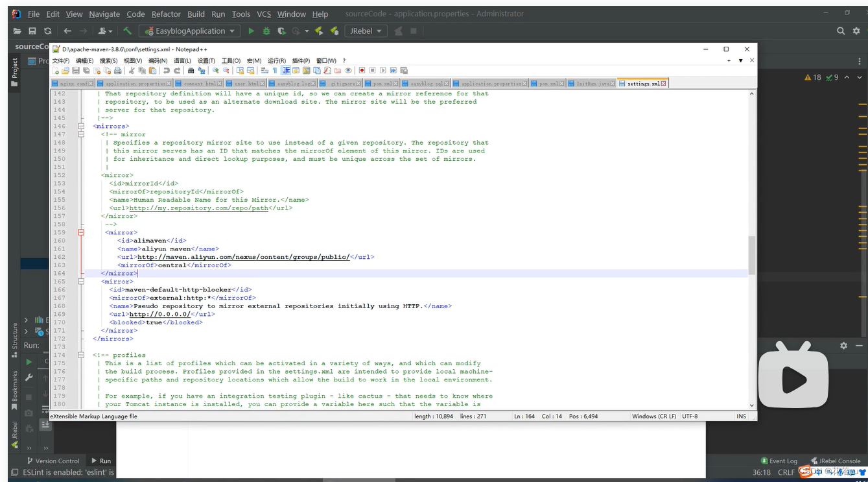Open the 插件(P) menu in Notepad++
This screenshot has height=482, width=868.
301,60
